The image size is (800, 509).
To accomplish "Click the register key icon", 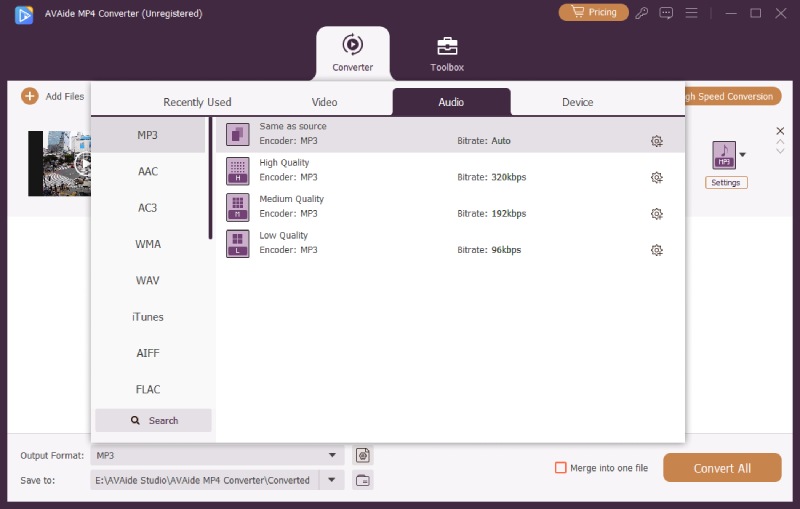I will pos(641,13).
